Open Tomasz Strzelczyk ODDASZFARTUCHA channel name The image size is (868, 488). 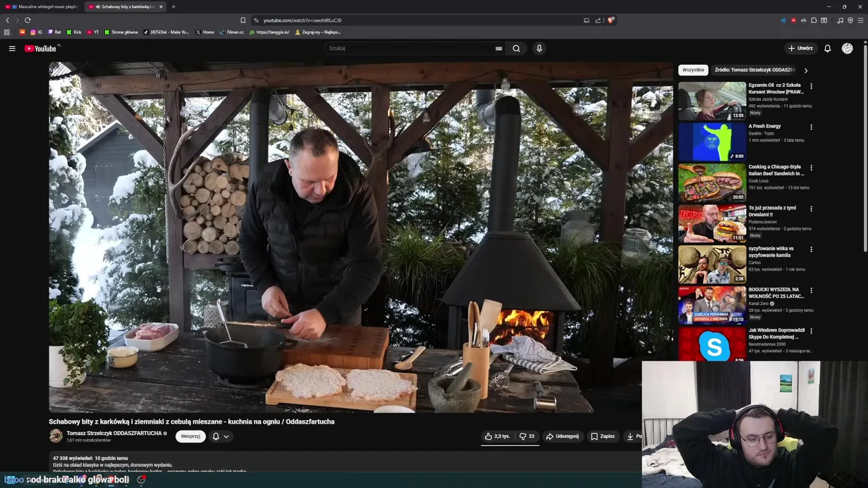pyautogui.click(x=114, y=433)
